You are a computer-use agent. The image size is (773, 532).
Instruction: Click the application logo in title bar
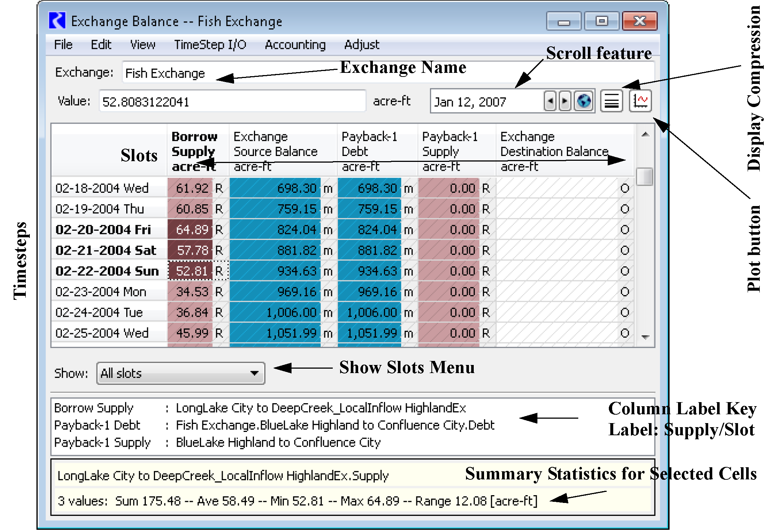(57, 21)
